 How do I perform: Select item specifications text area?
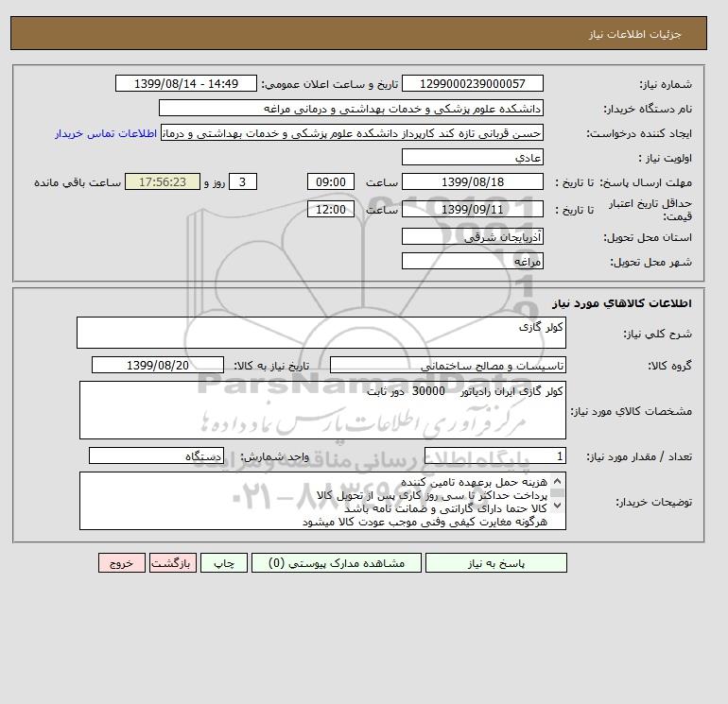point(322,410)
